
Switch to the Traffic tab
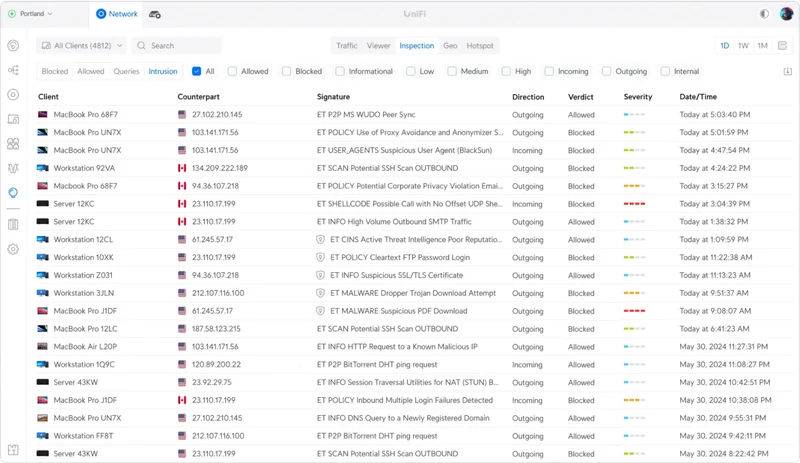(347, 45)
